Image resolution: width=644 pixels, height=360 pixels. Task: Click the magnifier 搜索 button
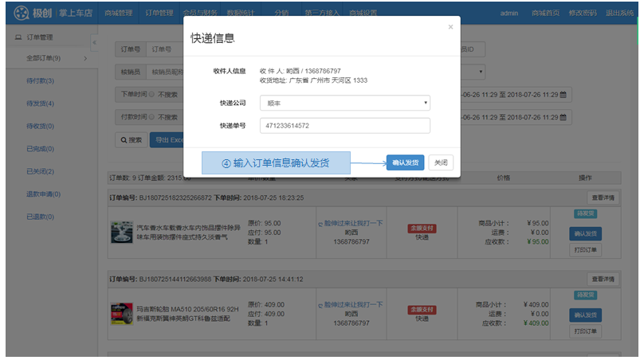[132, 139]
